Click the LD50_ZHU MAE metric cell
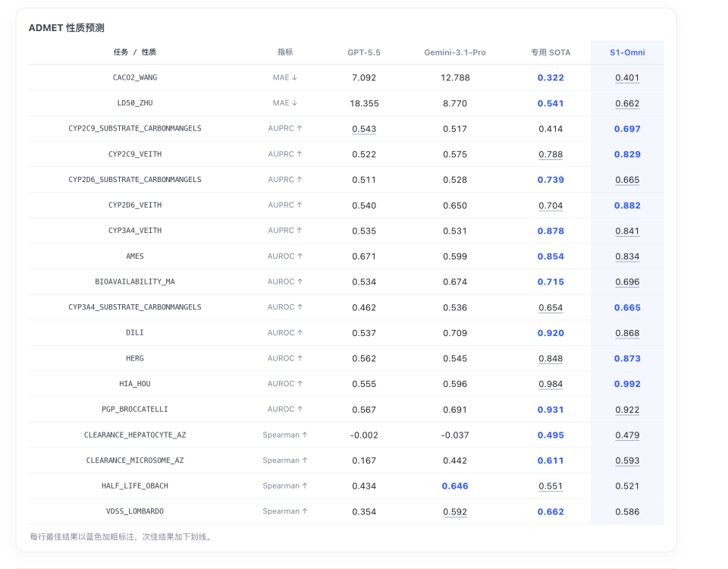This screenshot has width=728, height=569. [285, 103]
